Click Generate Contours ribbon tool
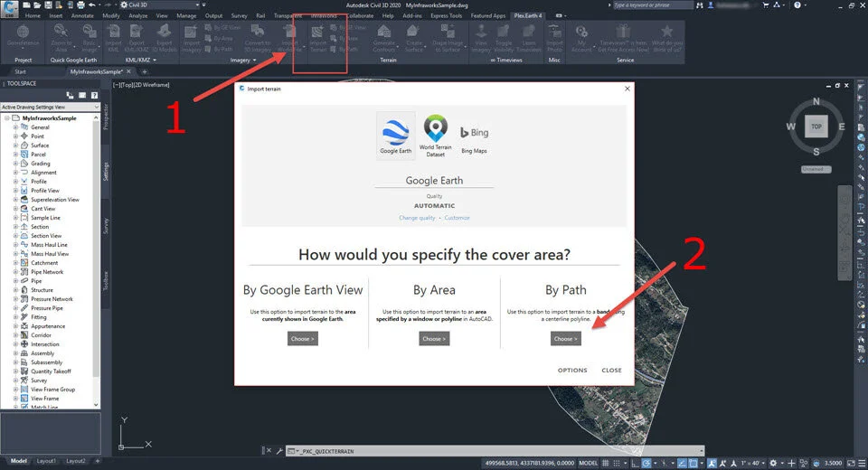 (384, 38)
